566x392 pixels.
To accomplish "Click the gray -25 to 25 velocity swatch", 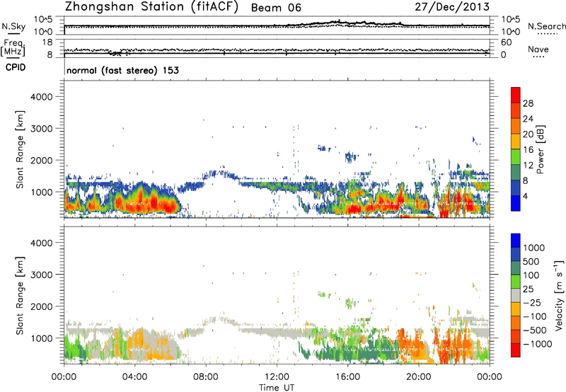I will [x=516, y=296].
